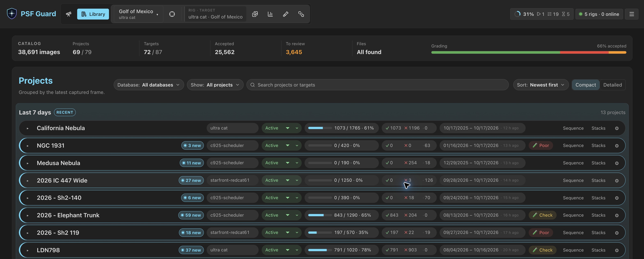Click the Check badge on 2026 - Elephant Trunk
Viewport: 644px width, 259px height.
(x=542, y=215)
